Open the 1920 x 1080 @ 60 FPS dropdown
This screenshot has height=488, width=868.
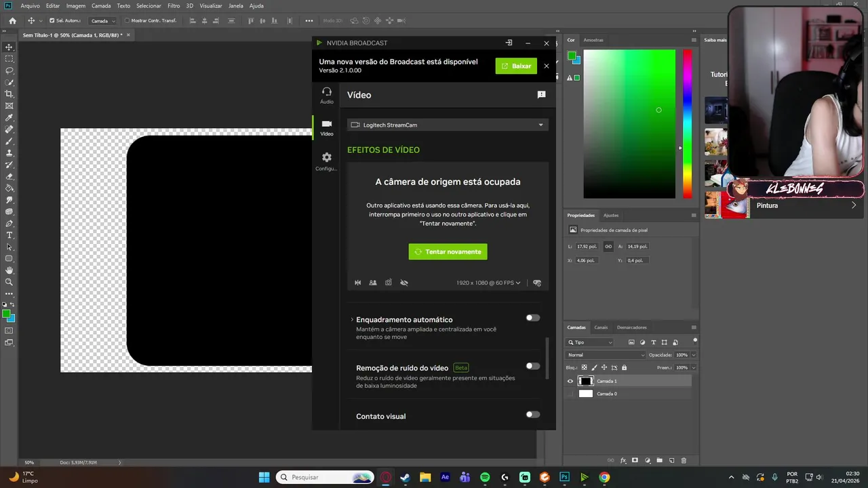(x=488, y=283)
